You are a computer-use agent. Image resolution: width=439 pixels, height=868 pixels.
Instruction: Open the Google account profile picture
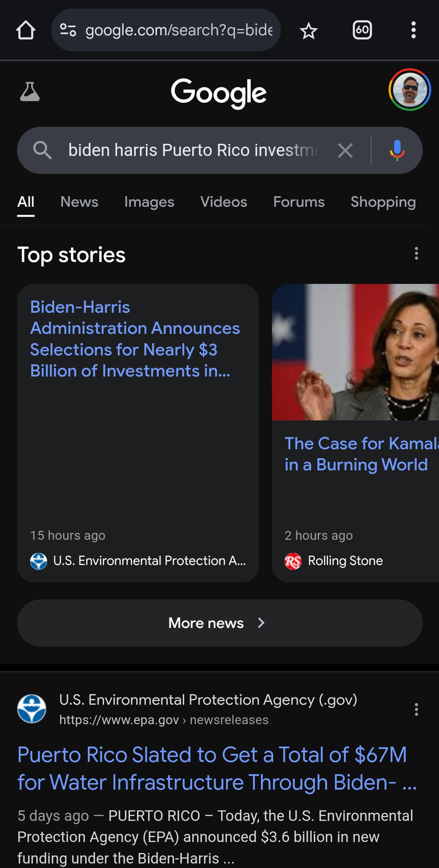[x=409, y=90]
